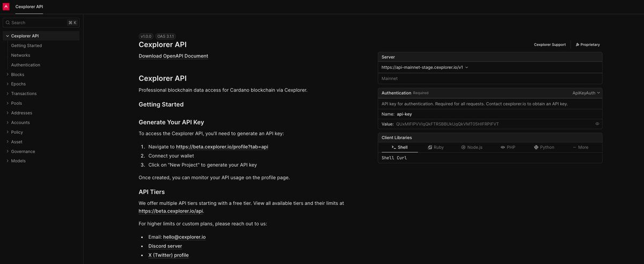The height and width of the screenshot is (264, 644).
Task: Focus the sidebar Search field
Action: coord(41,23)
